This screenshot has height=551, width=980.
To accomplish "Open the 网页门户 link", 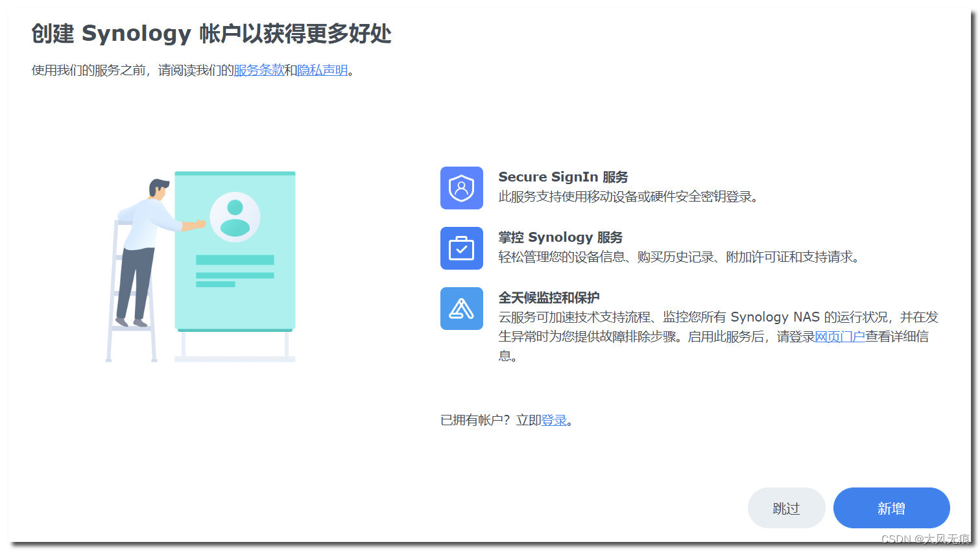I will coord(839,336).
